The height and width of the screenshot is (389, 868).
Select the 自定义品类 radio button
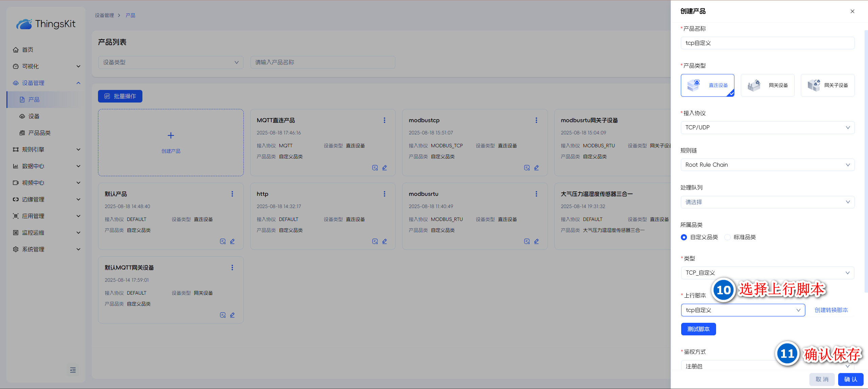684,237
